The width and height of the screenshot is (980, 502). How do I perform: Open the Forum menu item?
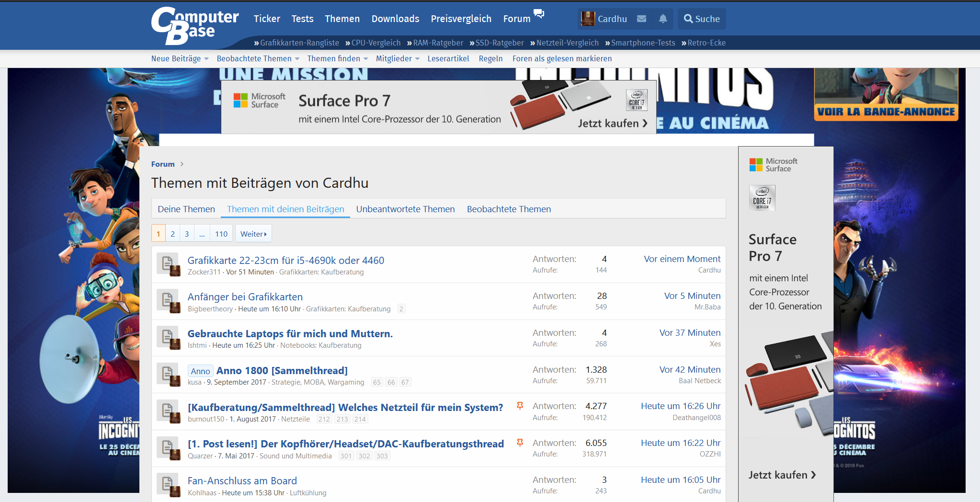coord(516,19)
